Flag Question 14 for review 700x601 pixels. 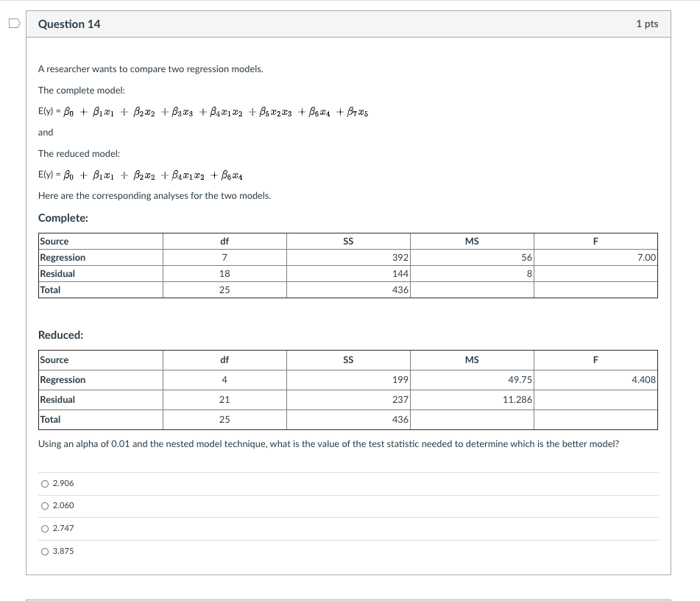(15, 24)
